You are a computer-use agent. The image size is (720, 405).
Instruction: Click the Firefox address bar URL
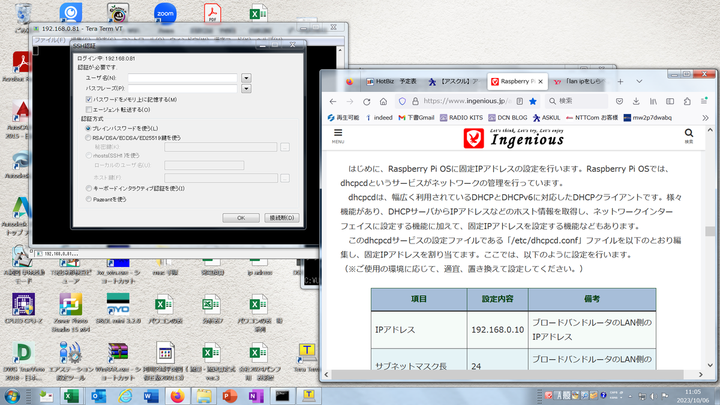point(466,101)
